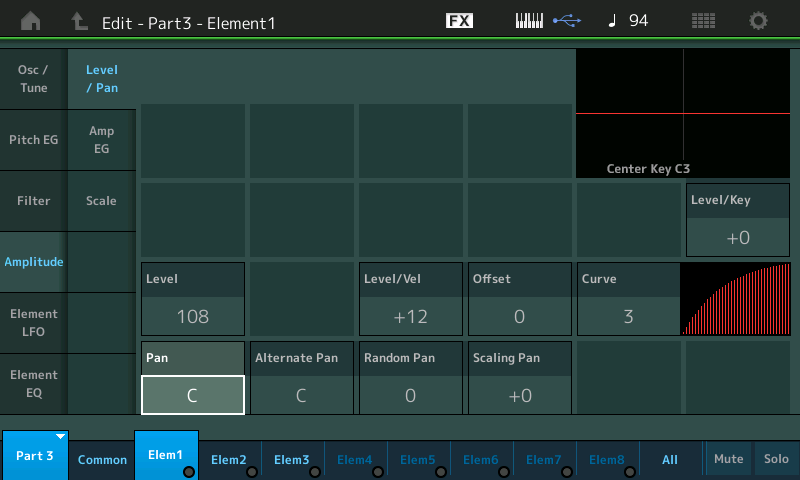Open the Pan value field
Viewport: 800px width, 480px height.
[193, 394]
